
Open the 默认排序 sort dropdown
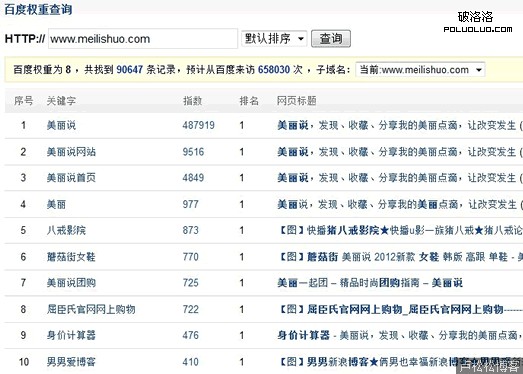[x=274, y=39]
